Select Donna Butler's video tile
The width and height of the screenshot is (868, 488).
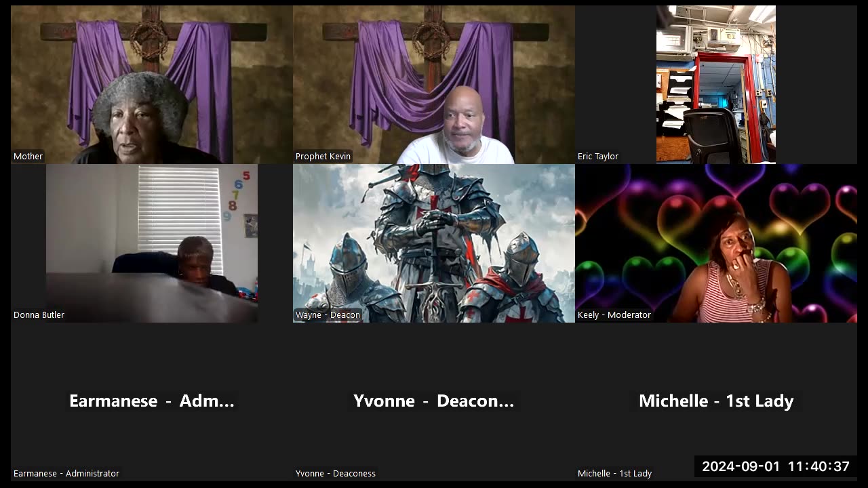(x=151, y=243)
